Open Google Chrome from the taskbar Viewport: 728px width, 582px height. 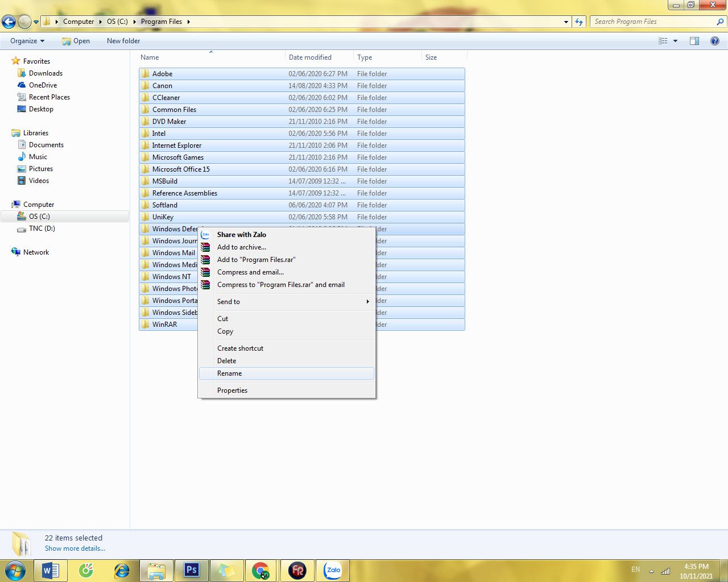click(261, 570)
